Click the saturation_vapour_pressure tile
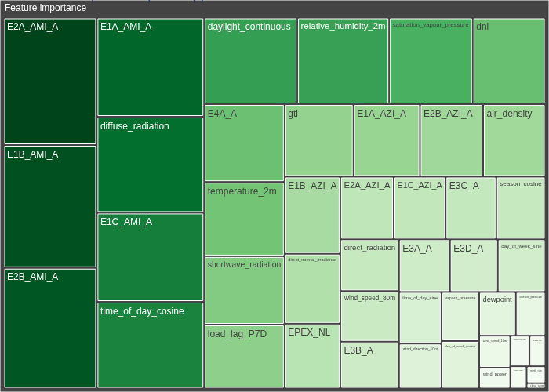The image size is (549, 392). click(x=431, y=61)
